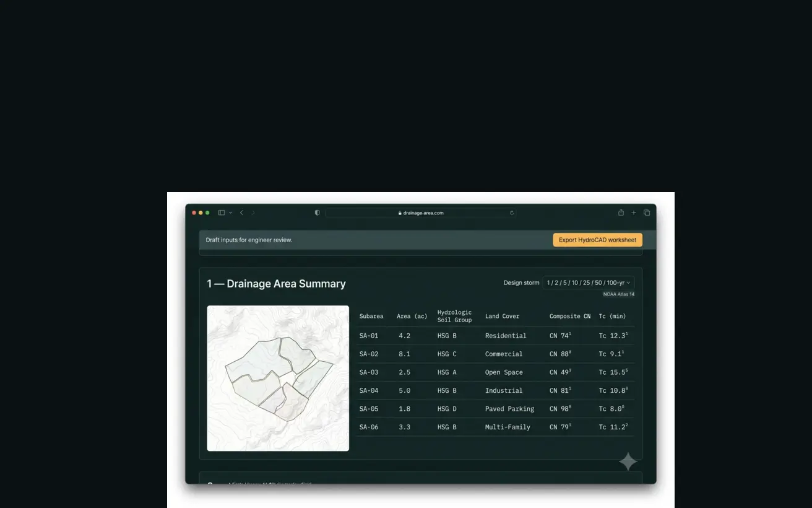812x508 pixels.
Task: Click the CN 88 composite value
Action: (x=560, y=353)
